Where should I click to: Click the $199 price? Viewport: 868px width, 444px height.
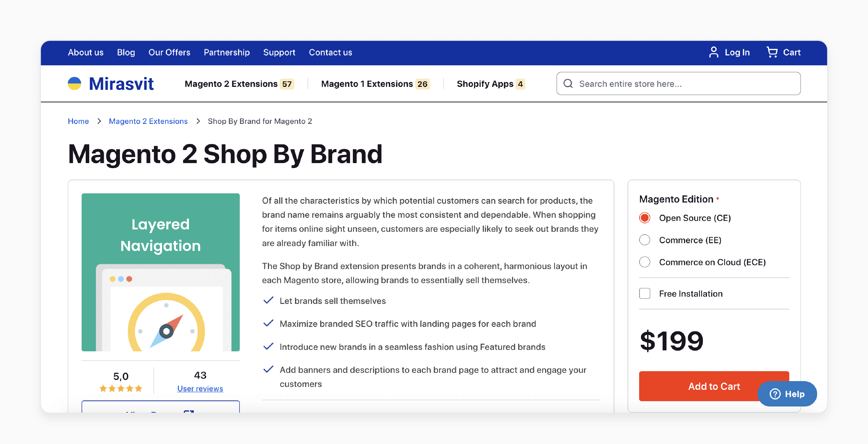coord(671,341)
